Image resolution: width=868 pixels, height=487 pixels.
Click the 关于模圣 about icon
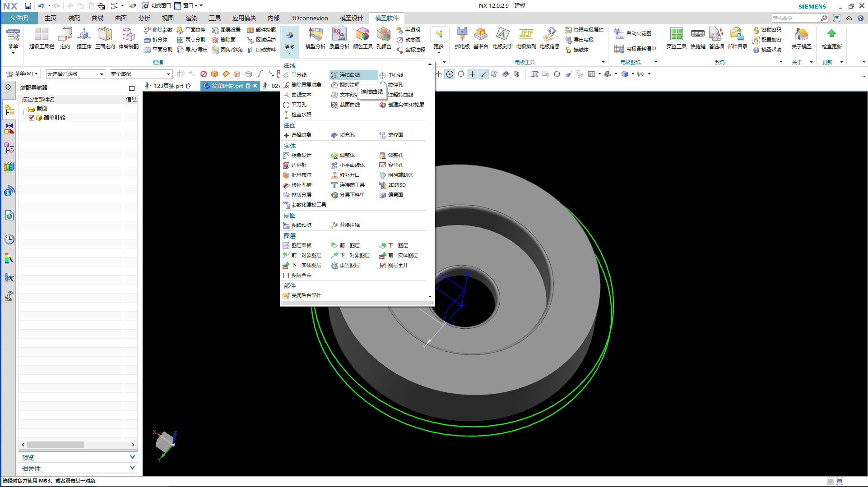pos(801,38)
